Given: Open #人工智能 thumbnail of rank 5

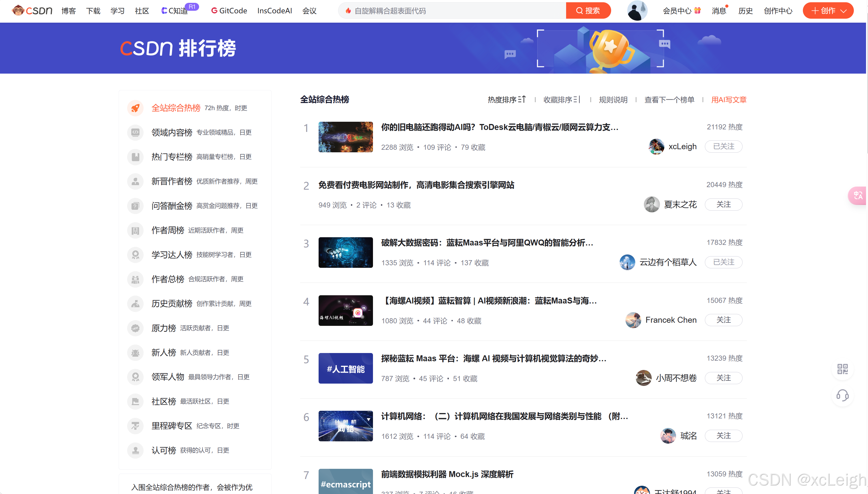Looking at the screenshot, I should click(346, 368).
